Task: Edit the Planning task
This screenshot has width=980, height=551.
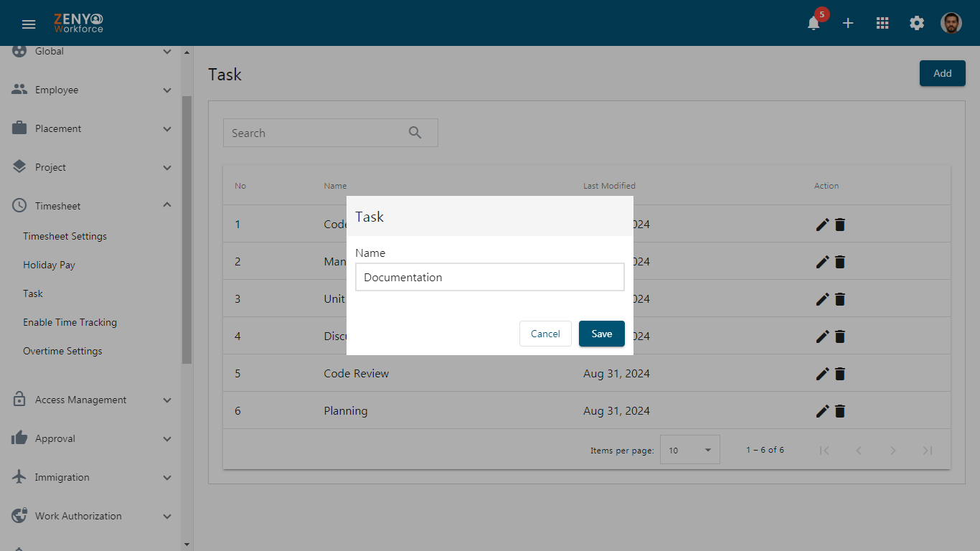Action: (823, 411)
